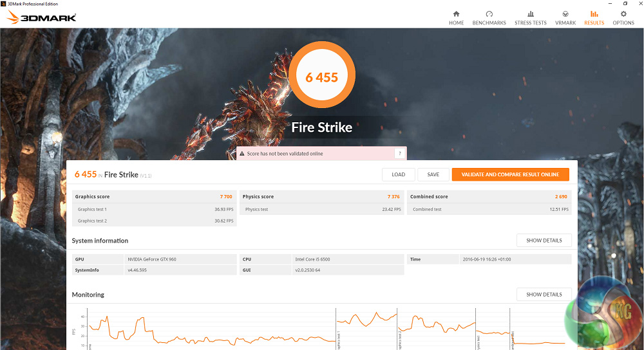Screen dimensions: 644x350
Task: Open the Stress Tests chart icon
Action: click(531, 14)
